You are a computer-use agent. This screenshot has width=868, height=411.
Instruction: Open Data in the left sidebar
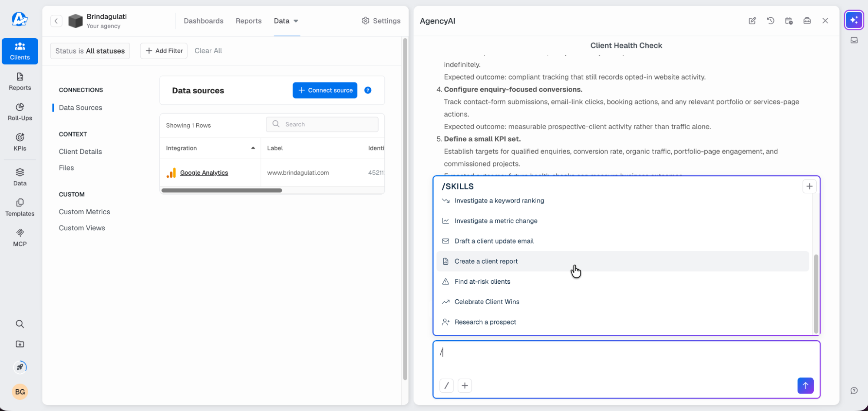point(20,177)
